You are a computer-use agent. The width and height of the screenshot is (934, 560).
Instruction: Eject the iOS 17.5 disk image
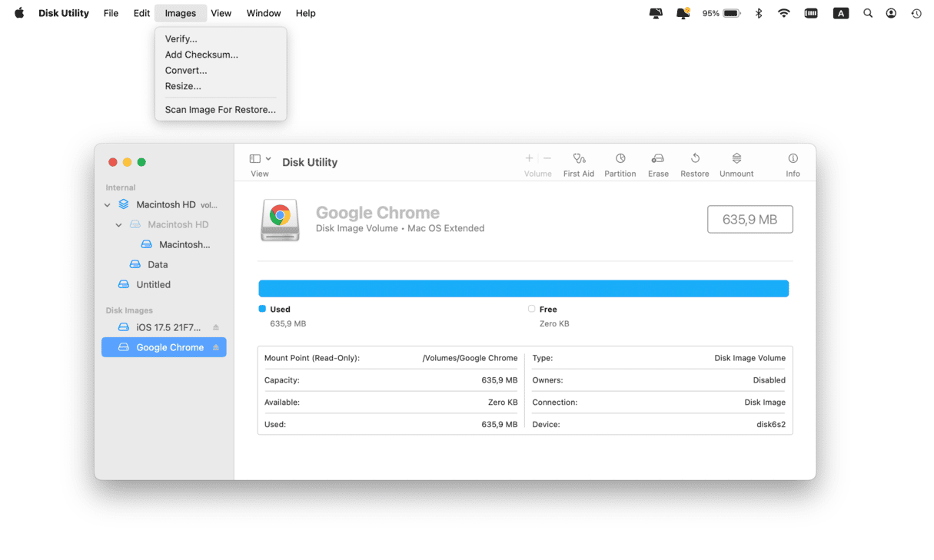coord(216,328)
